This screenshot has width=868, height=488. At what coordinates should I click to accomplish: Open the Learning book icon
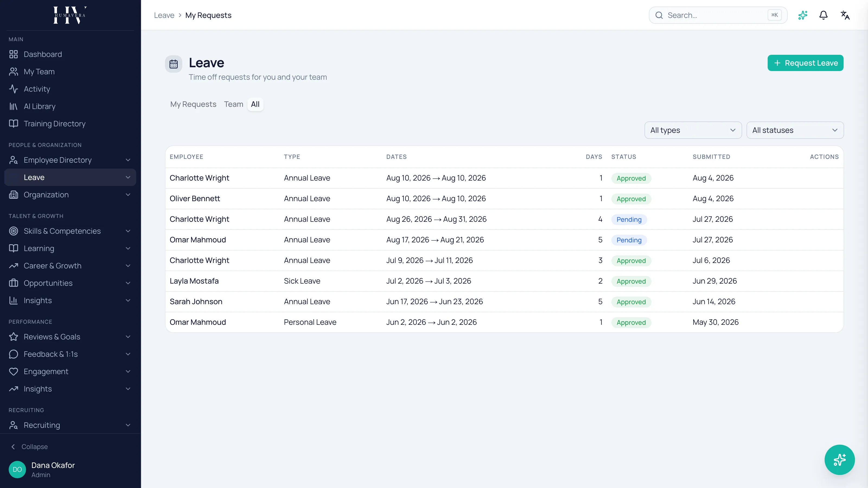click(x=14, y=248)
